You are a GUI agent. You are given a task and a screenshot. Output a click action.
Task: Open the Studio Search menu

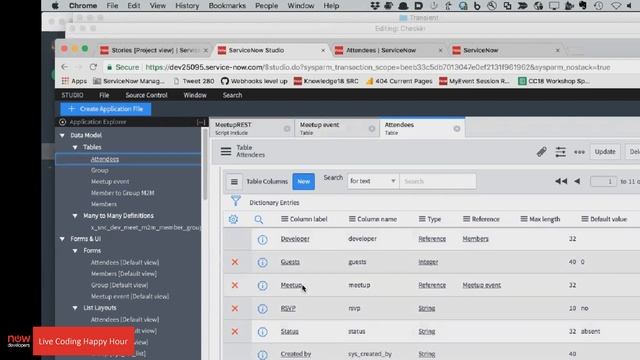pos(232,95)
